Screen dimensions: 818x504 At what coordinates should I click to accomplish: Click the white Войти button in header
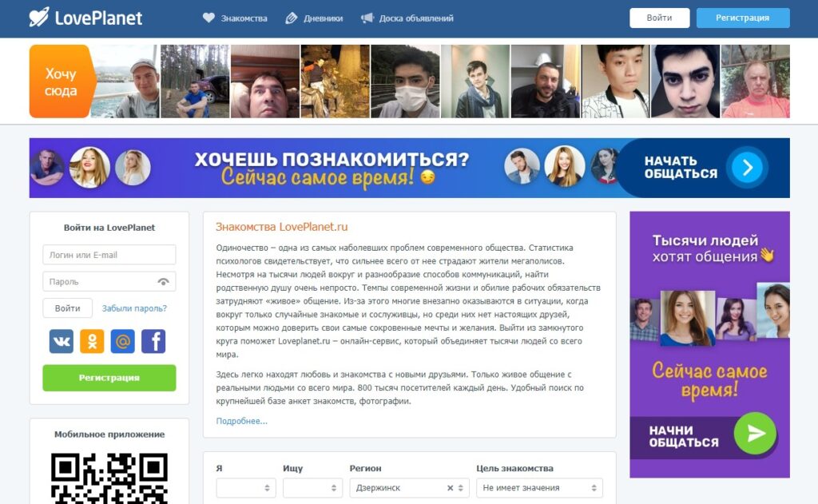[659, 18]
